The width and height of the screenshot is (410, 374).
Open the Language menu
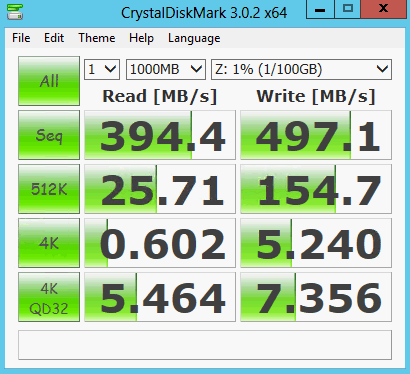(194, 38)
